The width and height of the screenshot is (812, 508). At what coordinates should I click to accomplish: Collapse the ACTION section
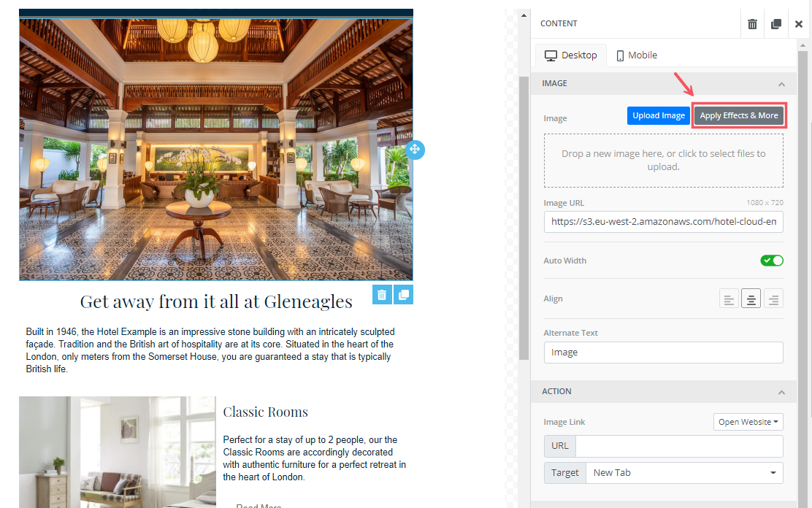pyautogui.click(x=781, y=392)
